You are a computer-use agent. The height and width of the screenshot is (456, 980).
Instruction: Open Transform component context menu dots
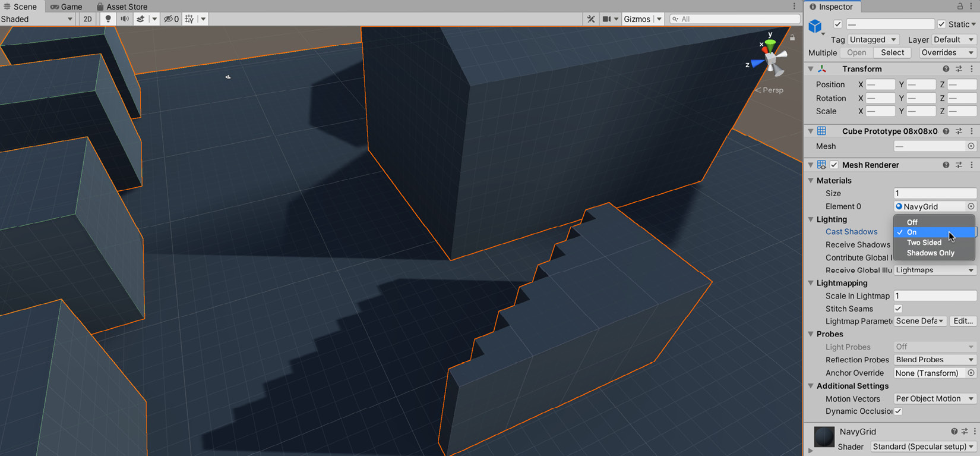tap(972, 69)
